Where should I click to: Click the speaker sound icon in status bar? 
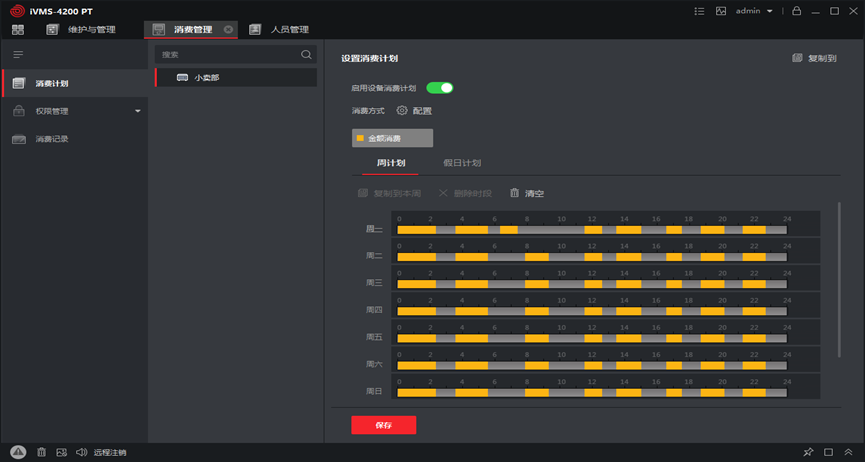[x=81, y=452]
